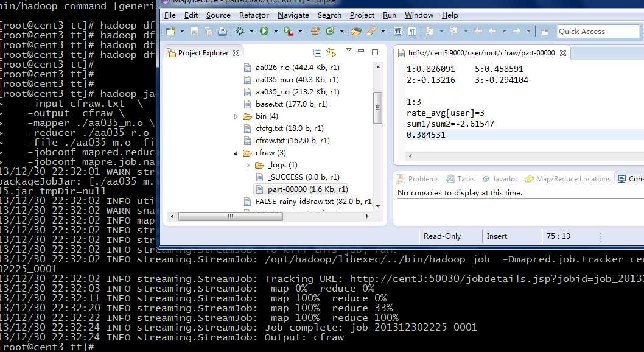This screenshot has width=644, height=352.
Task: Click the '75 : 13' cursor position status
Action: point(558,236)
